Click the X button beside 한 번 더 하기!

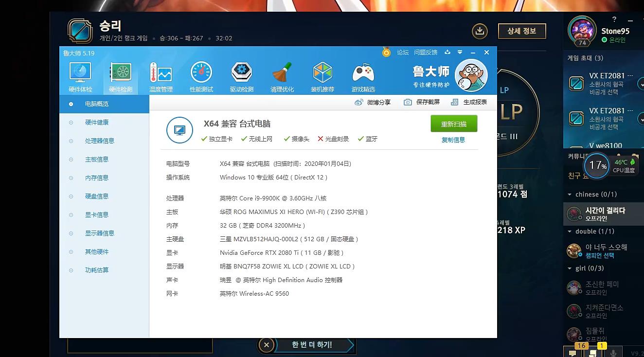pyautogui.click(x=266, y=345)
